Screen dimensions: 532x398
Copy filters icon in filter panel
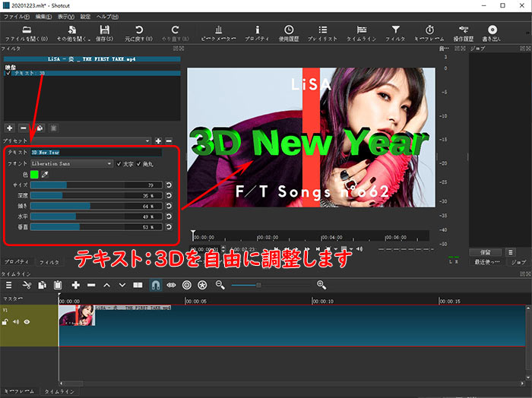pyautogui.click(x=40, y=128)
